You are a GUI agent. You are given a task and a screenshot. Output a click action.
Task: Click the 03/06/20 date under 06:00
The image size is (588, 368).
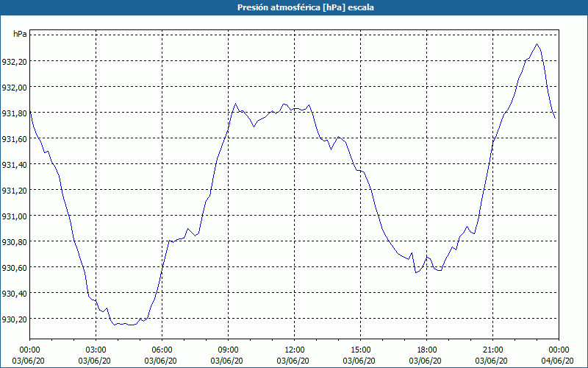coord(160,361)
